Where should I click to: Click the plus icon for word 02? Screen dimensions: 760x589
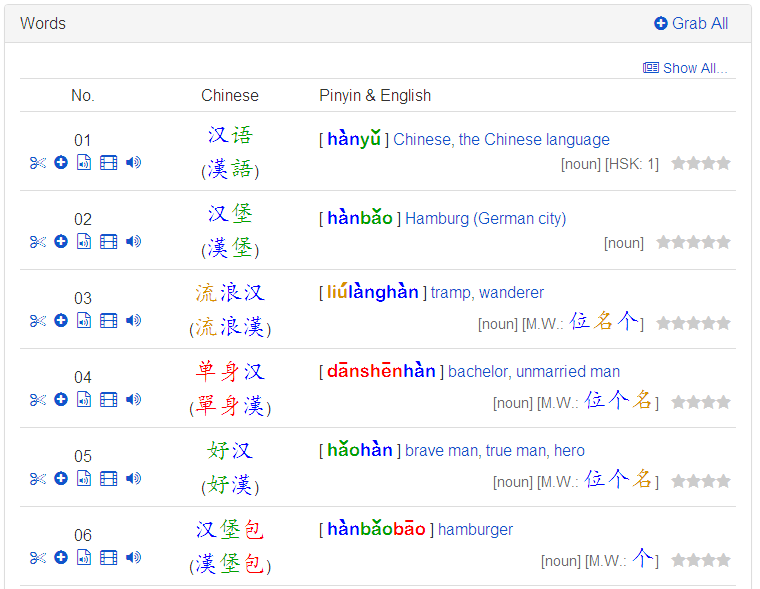tap(61, 241)
